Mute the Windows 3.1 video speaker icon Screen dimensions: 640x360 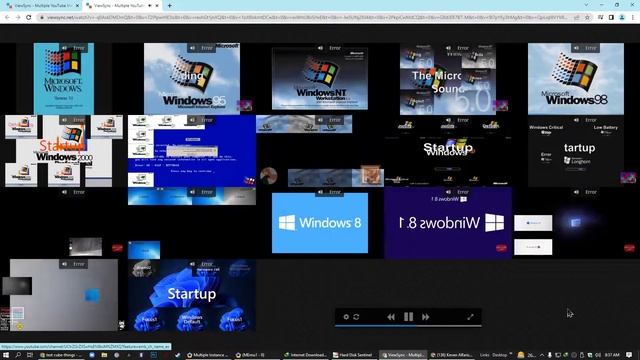(x=64, y=48)
